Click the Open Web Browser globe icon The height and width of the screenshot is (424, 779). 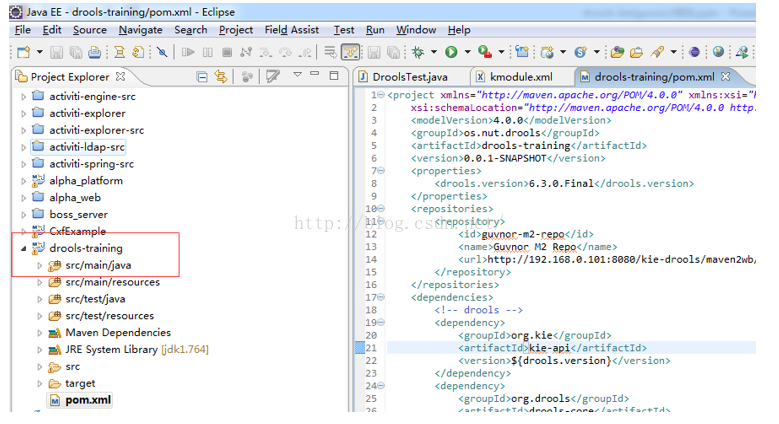[718, 52]
